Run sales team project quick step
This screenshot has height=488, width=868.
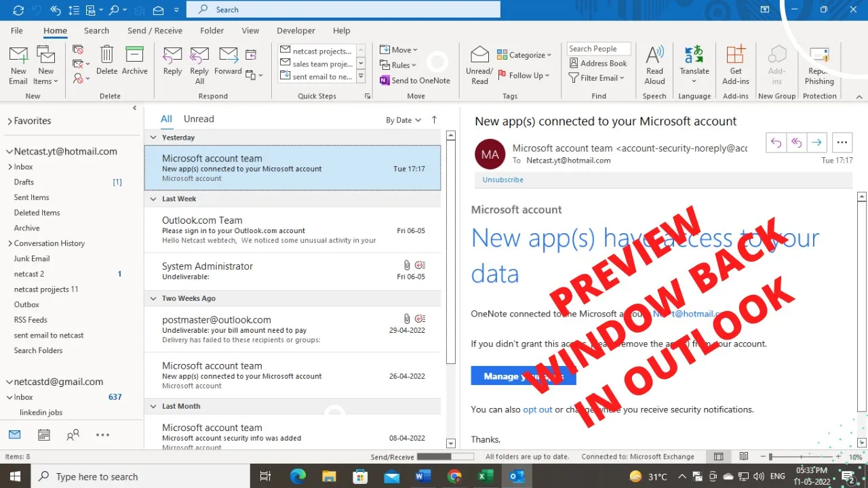[316, 64]
